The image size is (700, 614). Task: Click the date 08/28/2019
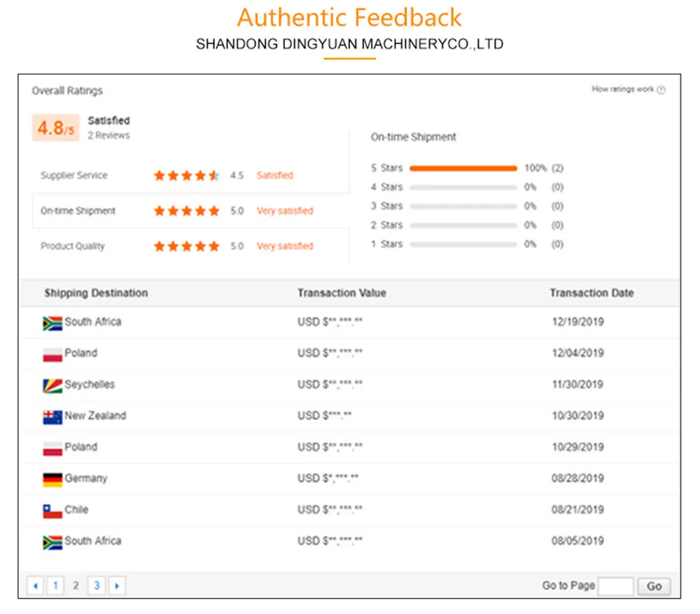coord(577,478)
